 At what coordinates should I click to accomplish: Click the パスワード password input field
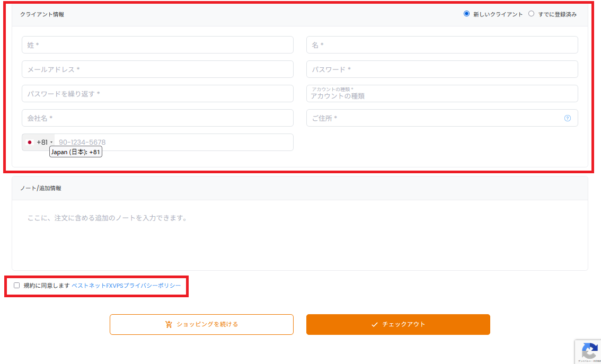442,69
